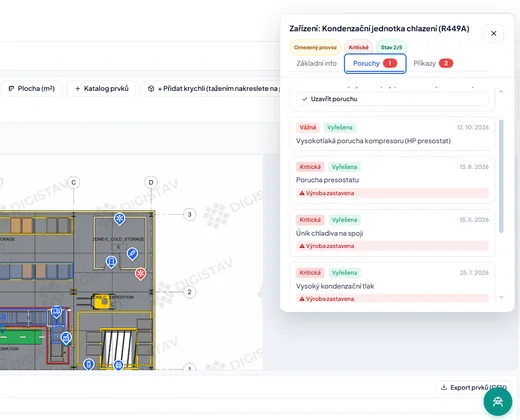The width and height of the screenshot is (520, 420).
Task: Open fault Vysokotlaká porucha kompresoru
Action: click(392, 134)
